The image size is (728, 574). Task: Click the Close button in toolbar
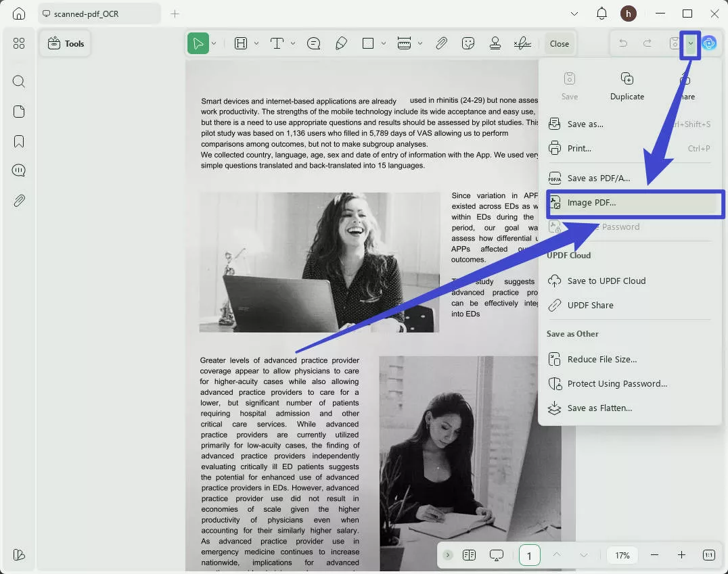[x=560, y=43]
